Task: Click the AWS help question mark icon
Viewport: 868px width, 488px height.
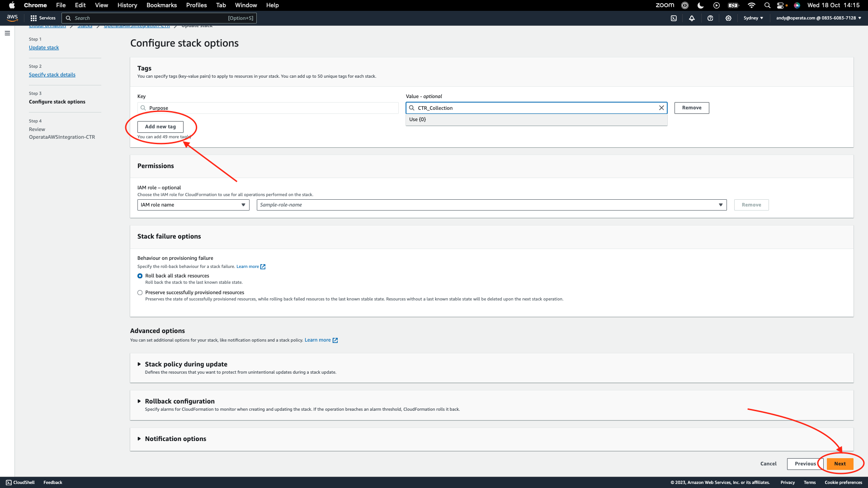Action: click(x=710, y=18)
